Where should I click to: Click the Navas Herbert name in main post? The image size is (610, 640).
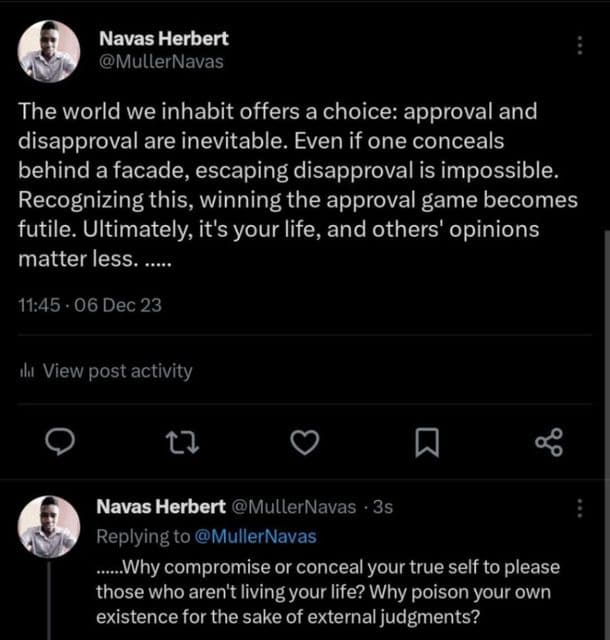(164, 39)
